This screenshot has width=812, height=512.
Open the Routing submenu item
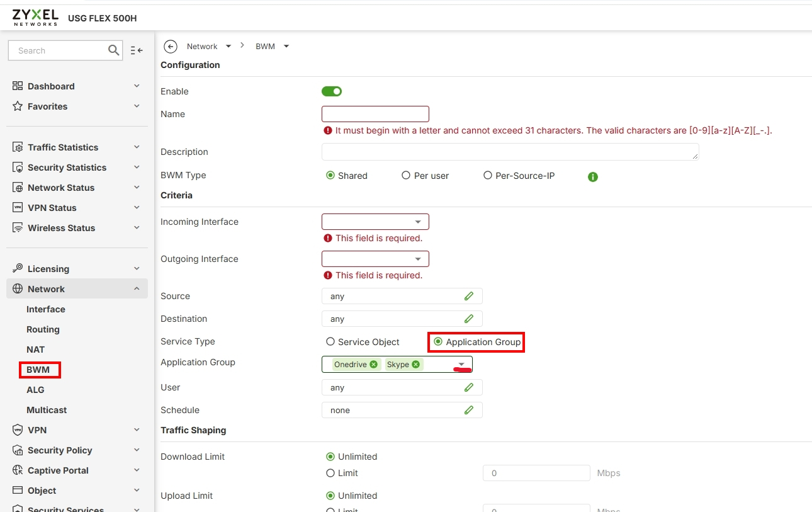(x=43, y=329)
